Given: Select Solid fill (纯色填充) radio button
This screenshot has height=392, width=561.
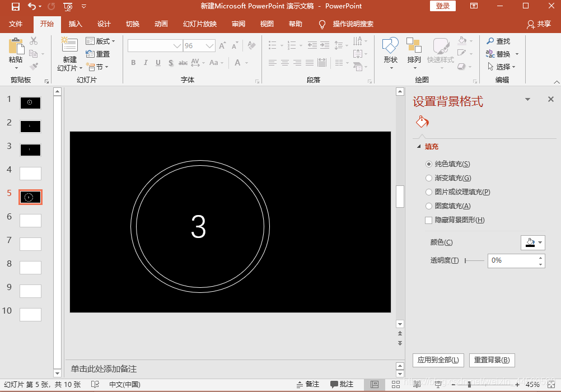Looking at the screenshot, I should click(x=429, y=164).
